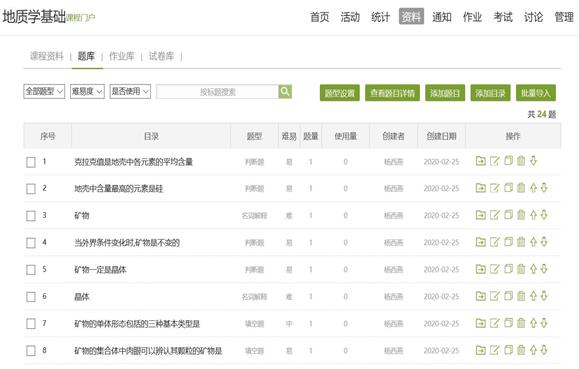Screen dimensions: 579x369
Task: Click the edit icon for question 8
Action: pyautogui.click(x=494, y=350)
